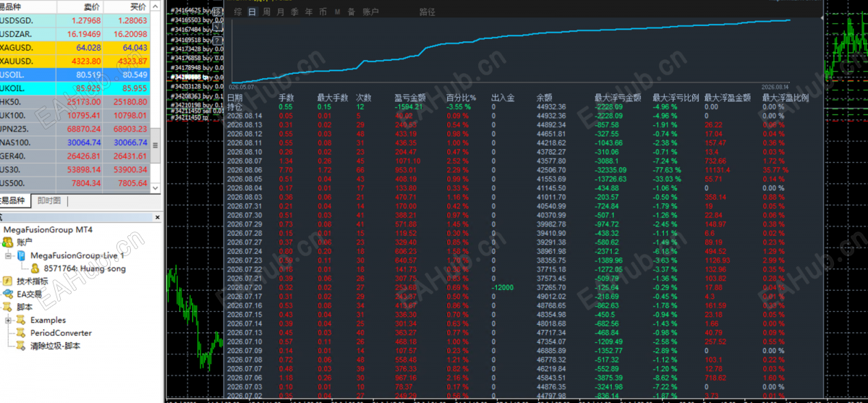
Task: Select the M statistics tab
Action: coord(337,12)
